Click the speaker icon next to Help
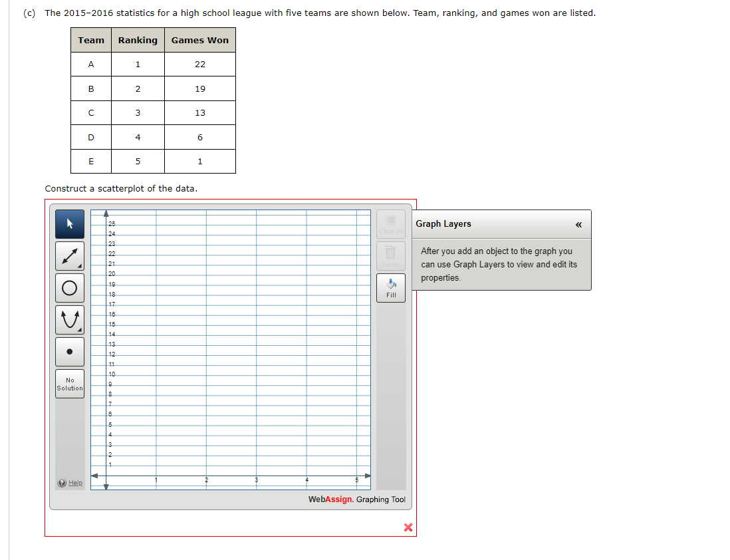Screen dimensions: 730x560 tap(61, 483)
